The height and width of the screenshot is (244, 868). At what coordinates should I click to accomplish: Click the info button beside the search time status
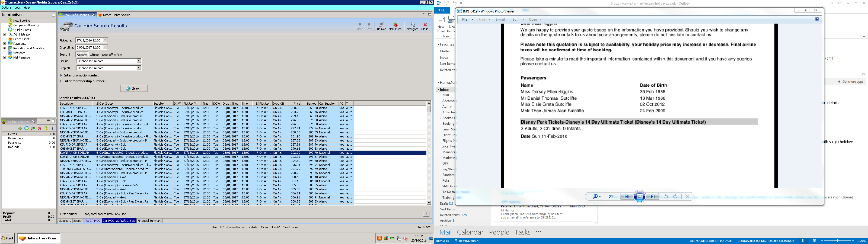click(426, 214)
